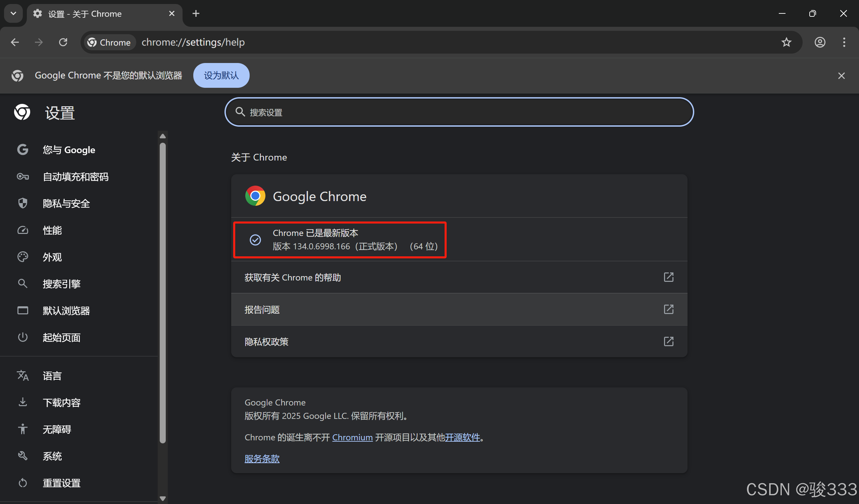
Task: Click the 设为默认 button
Action: (x=221, y=75)
